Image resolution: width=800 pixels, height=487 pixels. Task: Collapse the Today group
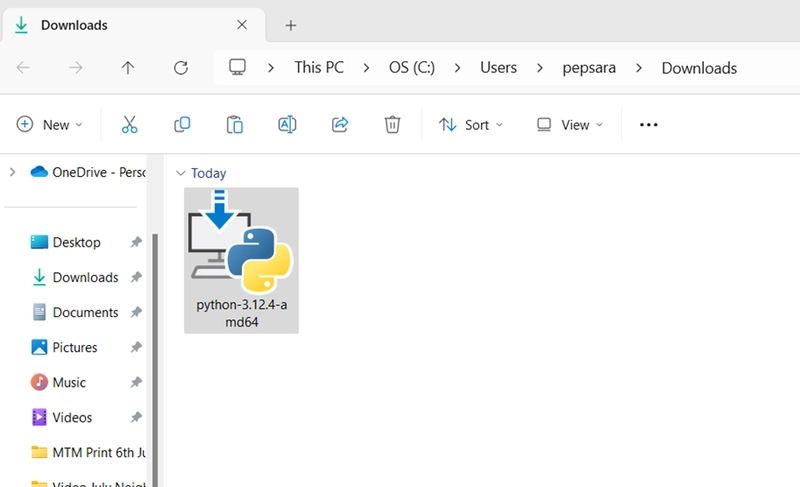click(180, 173)
